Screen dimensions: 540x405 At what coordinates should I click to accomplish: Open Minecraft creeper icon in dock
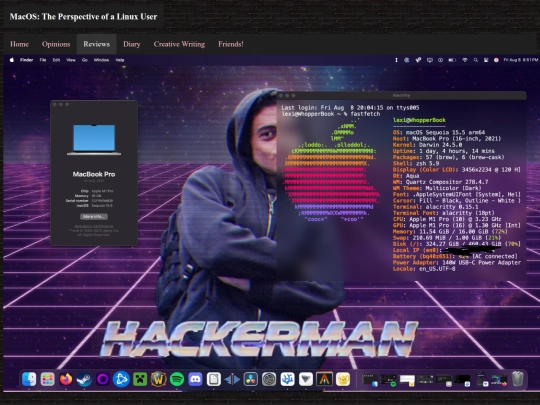(140, 380)
